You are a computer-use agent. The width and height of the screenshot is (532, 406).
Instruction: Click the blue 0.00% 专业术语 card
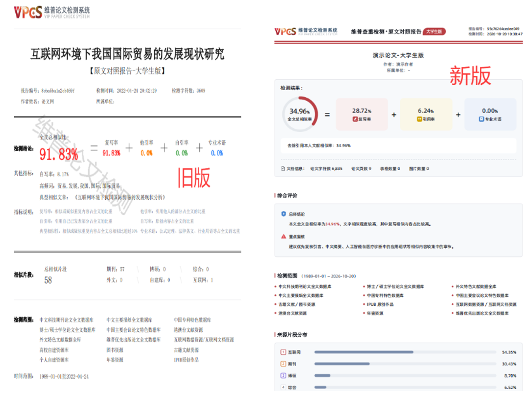[x=490, y=114]
